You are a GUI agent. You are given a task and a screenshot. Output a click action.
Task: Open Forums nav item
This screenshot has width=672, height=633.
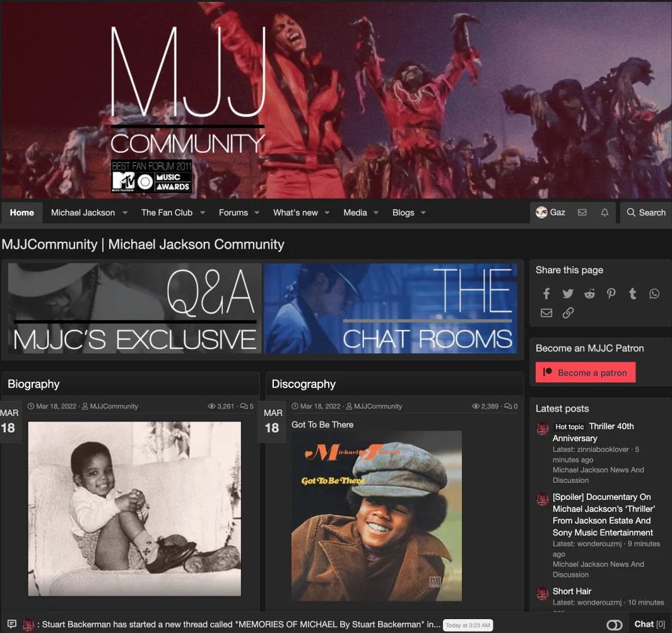[233, 213]
